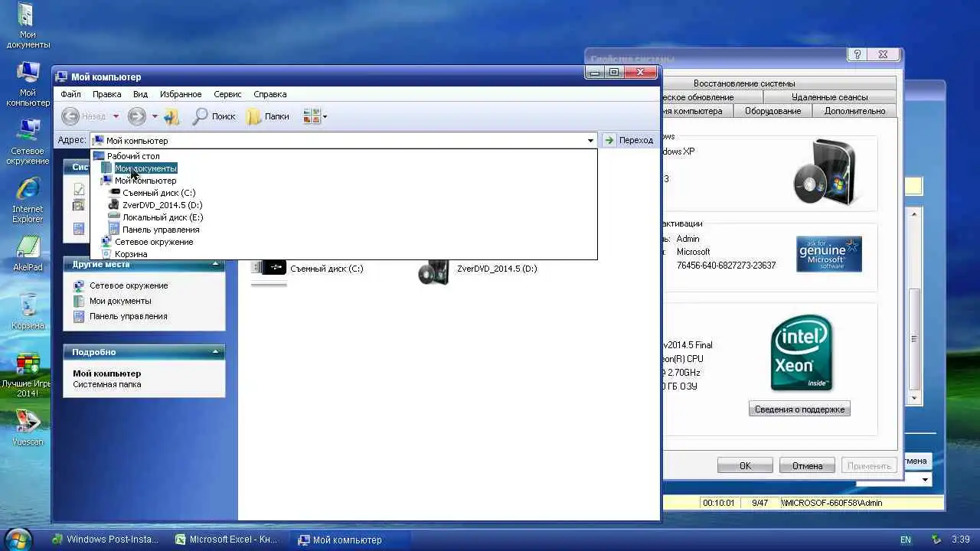980x551 pixels.
Task: Click the Forward arrow toolbar button
Action: (x=136, y=116)
